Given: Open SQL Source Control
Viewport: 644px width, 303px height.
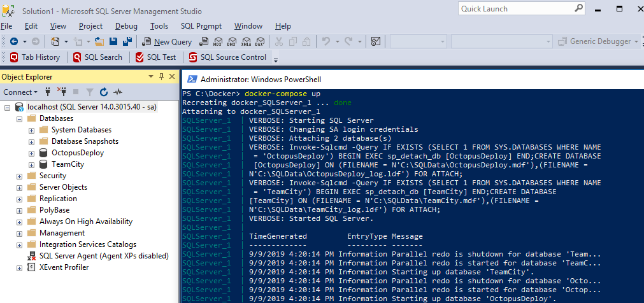Looking at the screenshot, I should 227,57.
